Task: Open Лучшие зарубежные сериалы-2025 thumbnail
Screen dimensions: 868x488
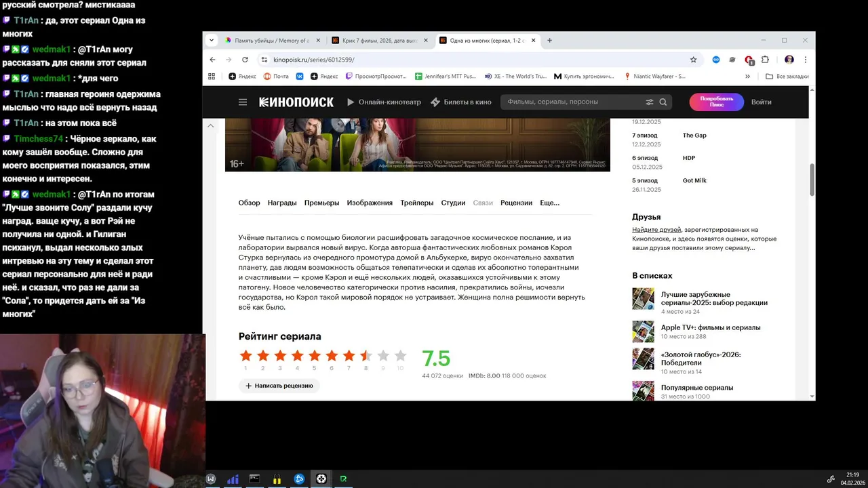Action: coord(643,299)
